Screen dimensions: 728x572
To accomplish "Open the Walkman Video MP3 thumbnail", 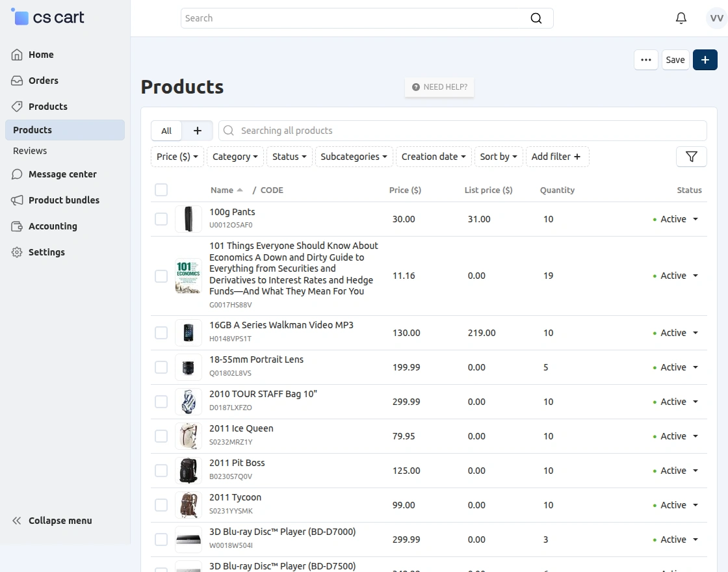I will (188, 333).
